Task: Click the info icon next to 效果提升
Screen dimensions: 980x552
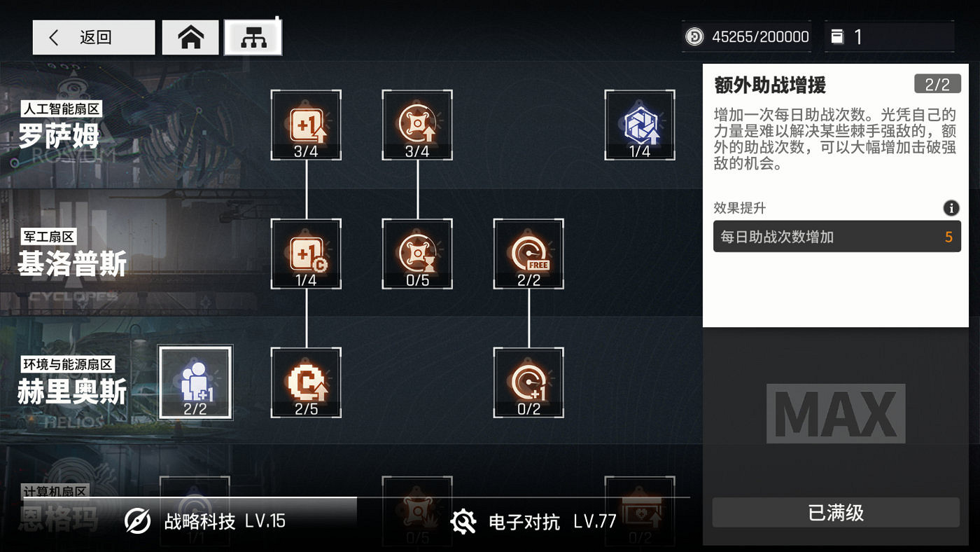Action: [x=951, y=208]
